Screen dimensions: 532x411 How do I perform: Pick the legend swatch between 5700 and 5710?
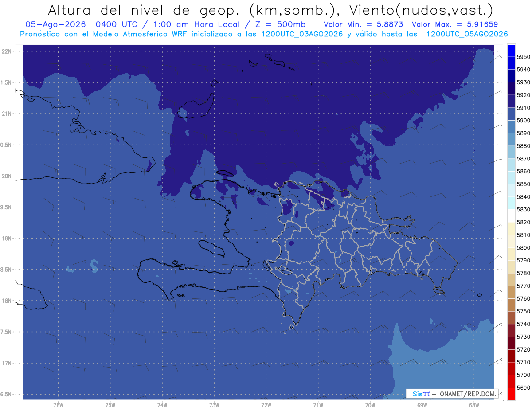511,368
